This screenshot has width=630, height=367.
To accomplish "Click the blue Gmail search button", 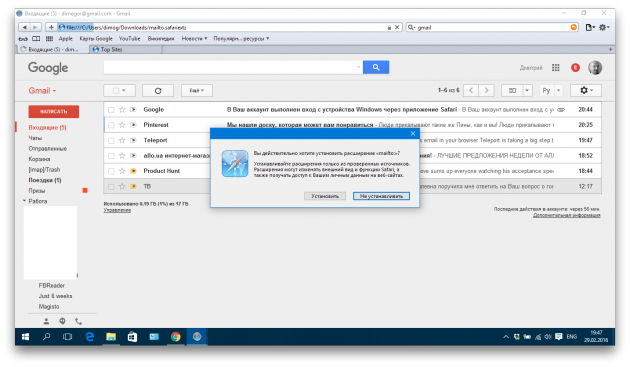I will [376, 67].
